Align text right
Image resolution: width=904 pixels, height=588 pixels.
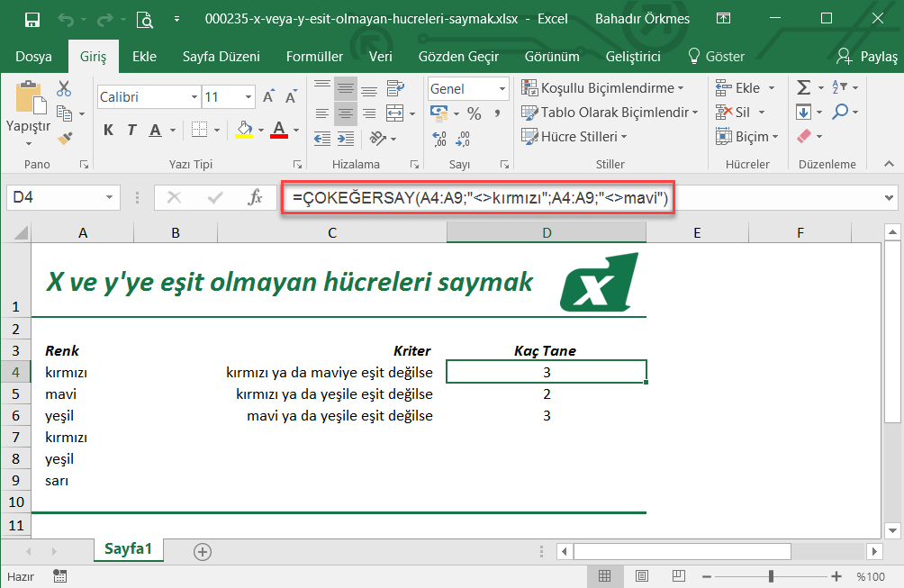(369, 113)
